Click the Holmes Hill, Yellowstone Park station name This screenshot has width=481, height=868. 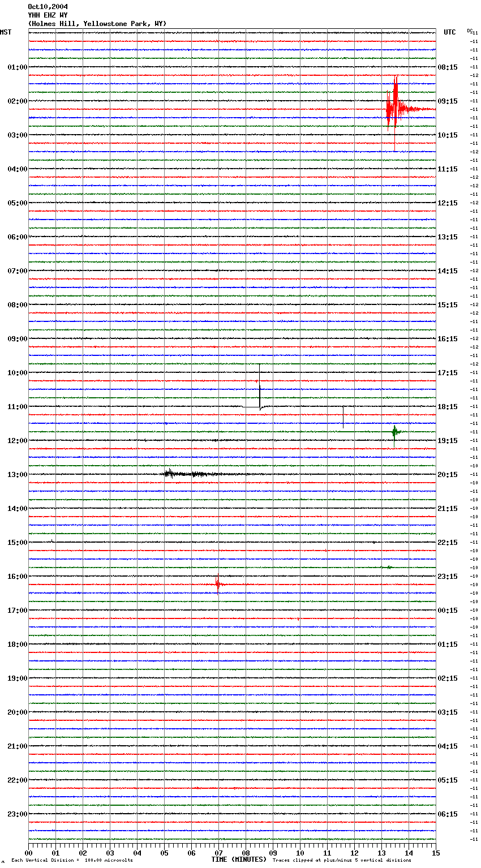pyautogui.click(x=97, y=24)
